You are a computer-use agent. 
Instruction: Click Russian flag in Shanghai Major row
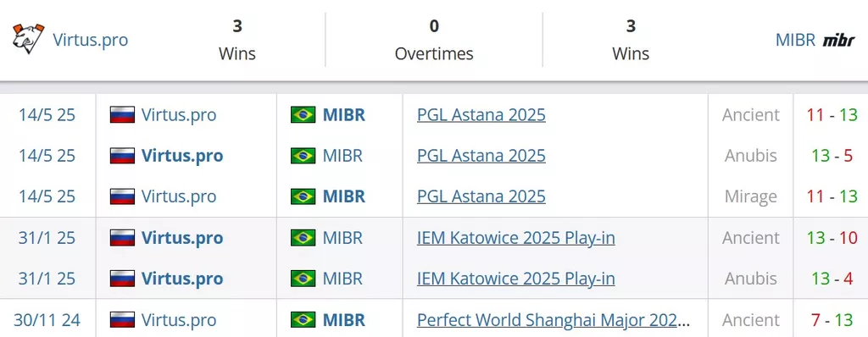point(122,319)
